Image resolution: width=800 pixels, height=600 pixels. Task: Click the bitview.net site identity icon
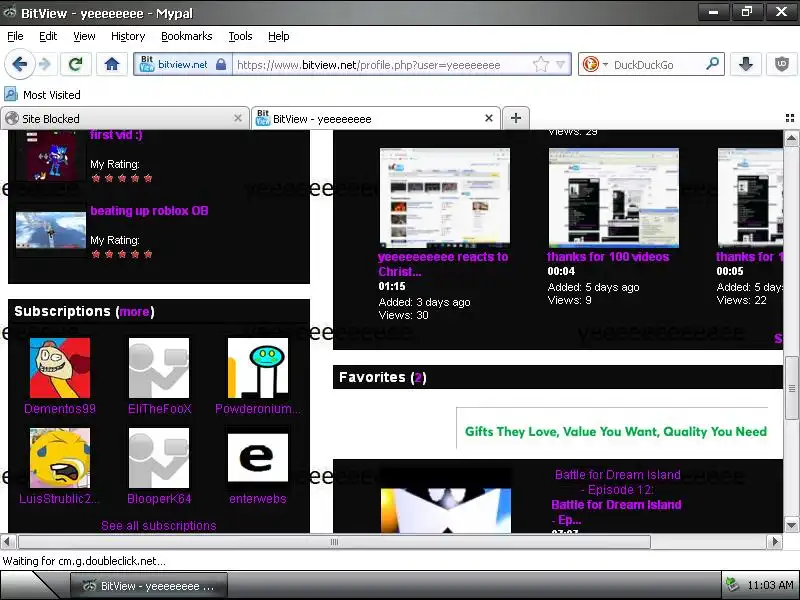147,64
